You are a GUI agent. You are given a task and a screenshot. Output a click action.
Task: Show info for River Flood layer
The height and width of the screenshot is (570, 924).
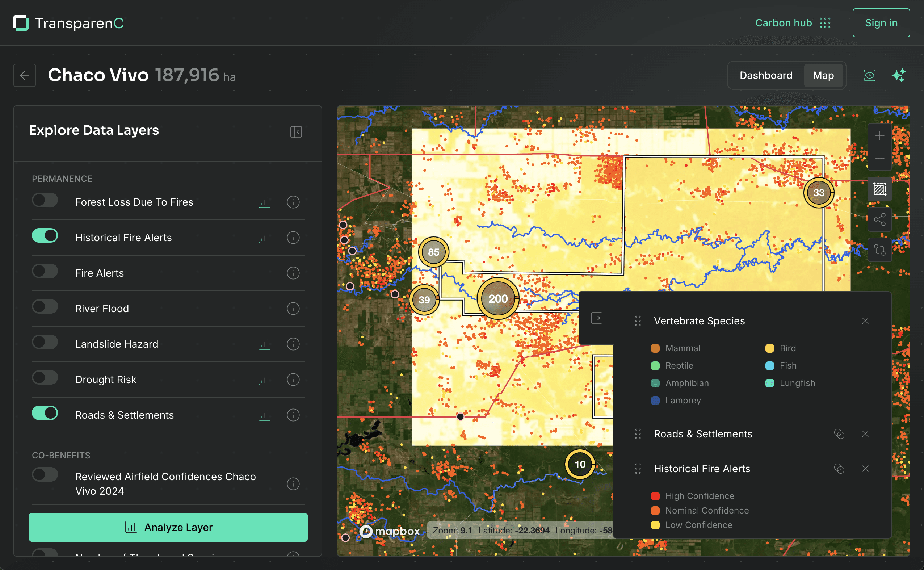[x=293, y=309]
